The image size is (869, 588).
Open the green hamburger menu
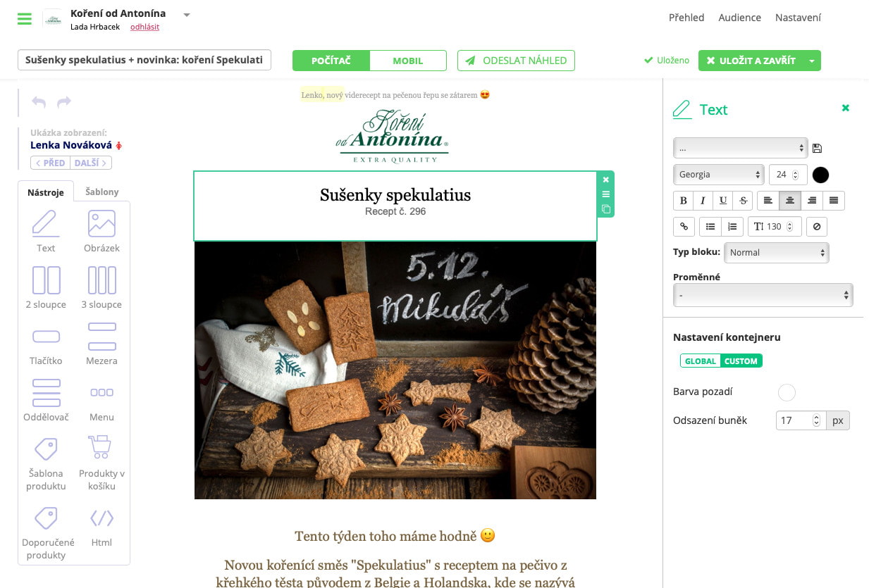pyautogui.click(x=25, y=19)
